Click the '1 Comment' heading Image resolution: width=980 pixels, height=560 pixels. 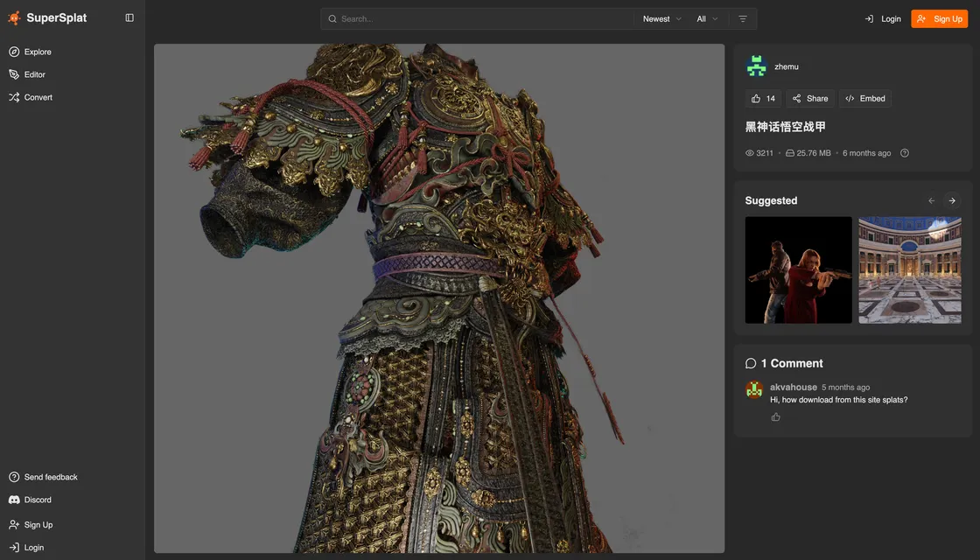point(792,364)
